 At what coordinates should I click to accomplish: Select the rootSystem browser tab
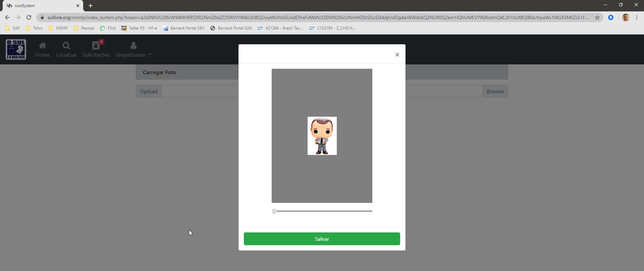[x=40, y=6]
